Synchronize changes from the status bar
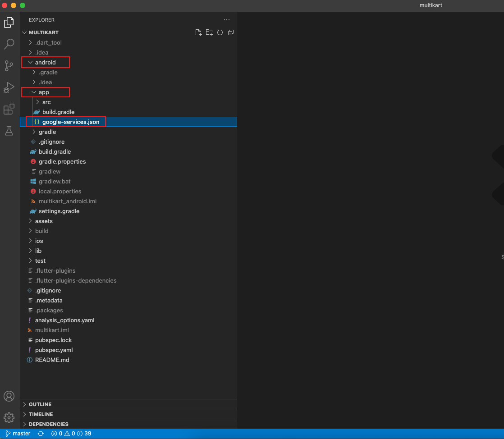The width and height of the screenshot is (504, 439). tap(41, 434)
